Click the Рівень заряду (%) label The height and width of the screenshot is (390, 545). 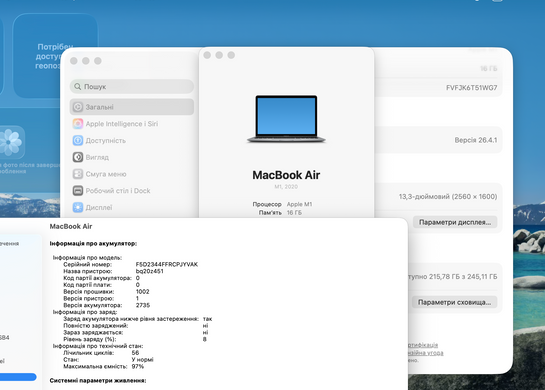coord(90,339)
